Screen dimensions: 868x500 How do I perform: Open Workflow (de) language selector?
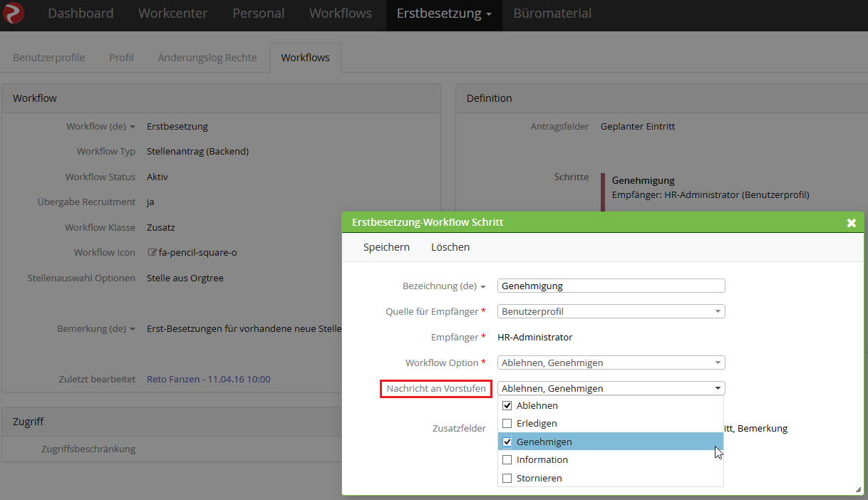point(133,127)
